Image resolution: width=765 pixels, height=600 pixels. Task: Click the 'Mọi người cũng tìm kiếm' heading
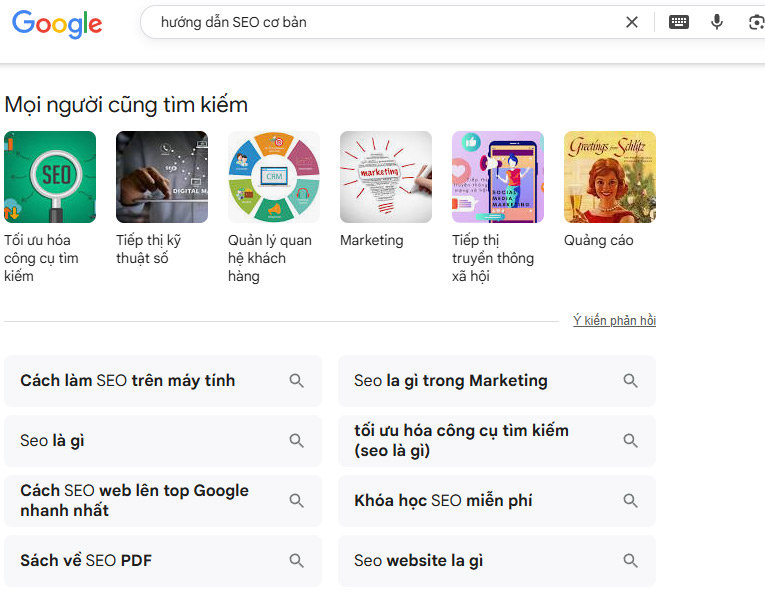(x=126, y=105)
